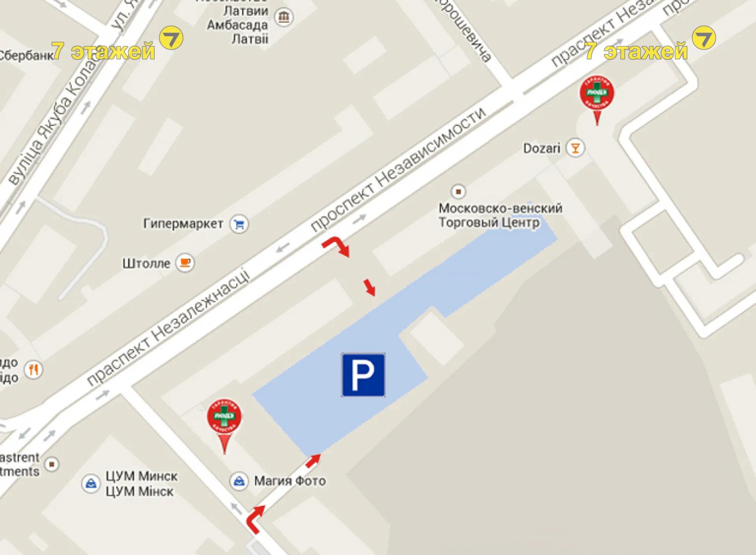
Task: Select the Hypermarket shopping cart icon
Action: [239, 224]
